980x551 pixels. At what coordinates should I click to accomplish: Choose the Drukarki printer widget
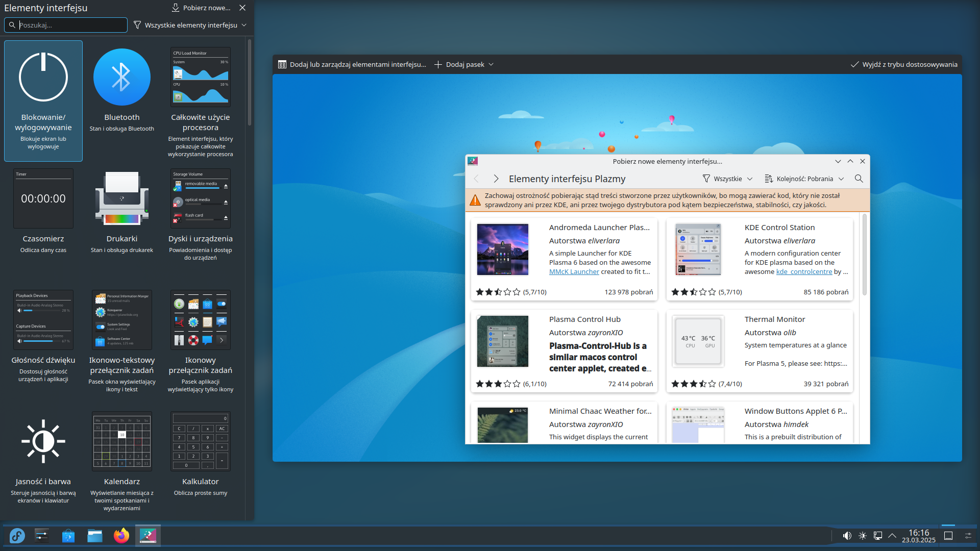[x=121, y=199]
